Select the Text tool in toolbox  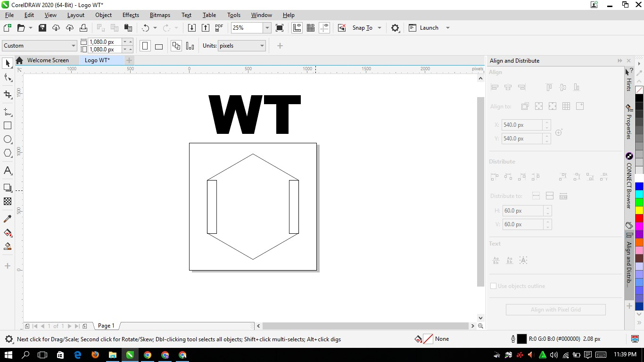8,171
